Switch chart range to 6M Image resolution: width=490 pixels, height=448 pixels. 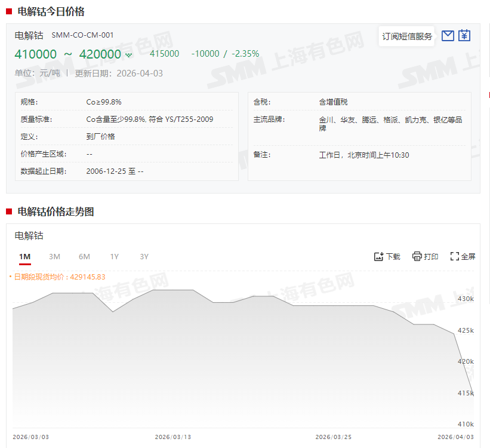coord(84,256)
